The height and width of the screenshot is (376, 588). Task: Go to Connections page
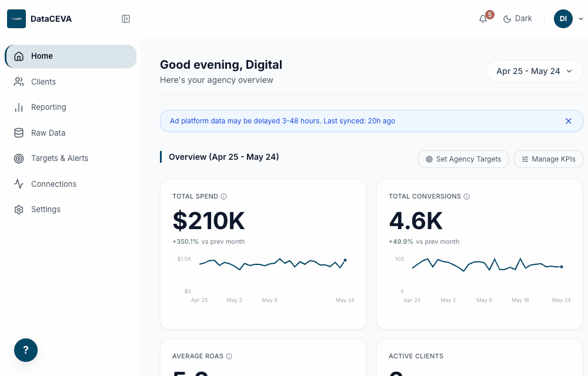click(x=71, y=184)
